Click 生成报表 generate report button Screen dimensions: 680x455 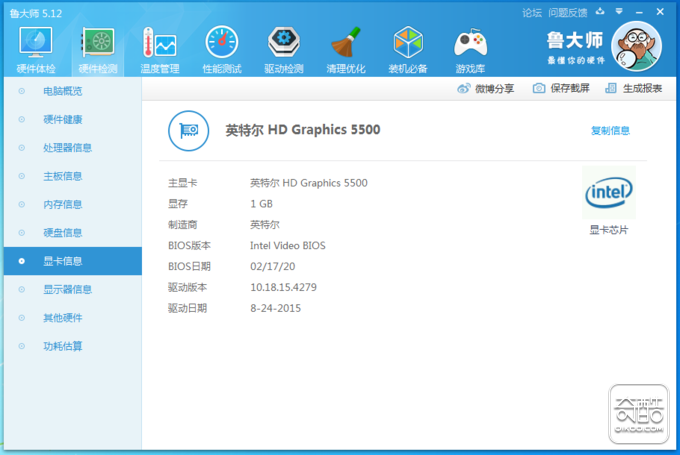pyautogui.click(x=634, y=88)
